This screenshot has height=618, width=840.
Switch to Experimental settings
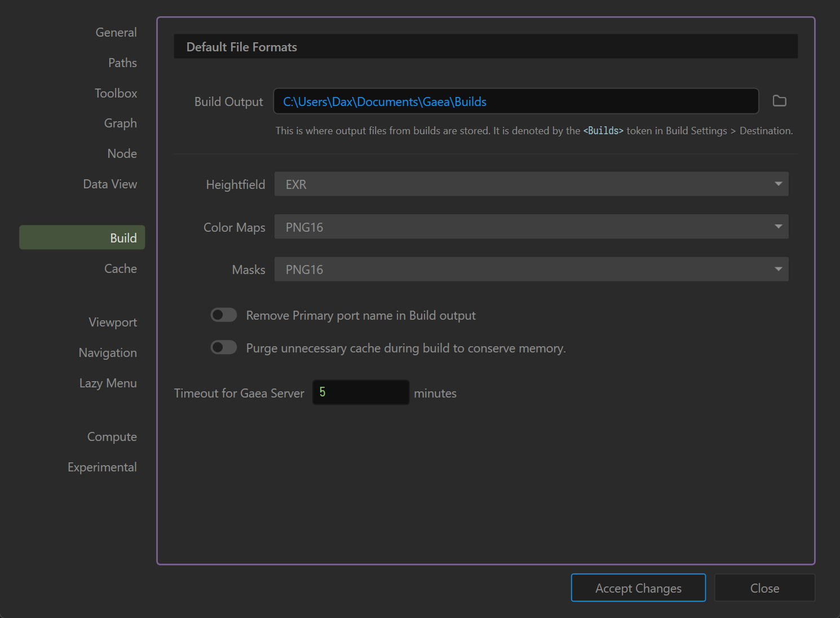(102, 467)
